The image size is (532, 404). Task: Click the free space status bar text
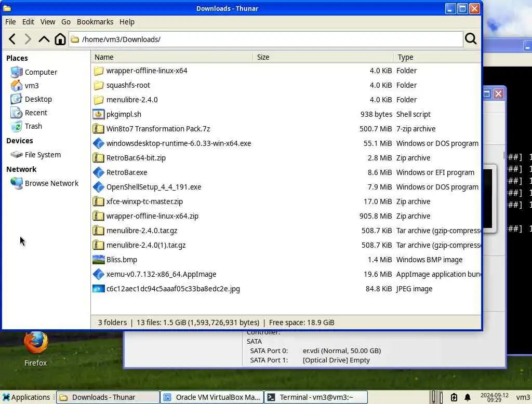302,322
